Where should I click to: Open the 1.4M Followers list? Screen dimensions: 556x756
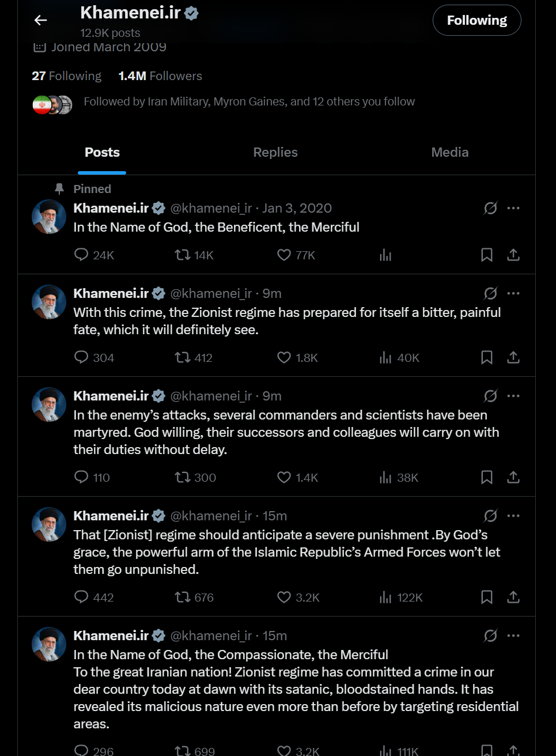pyautogui.click(x=160, y=76)
